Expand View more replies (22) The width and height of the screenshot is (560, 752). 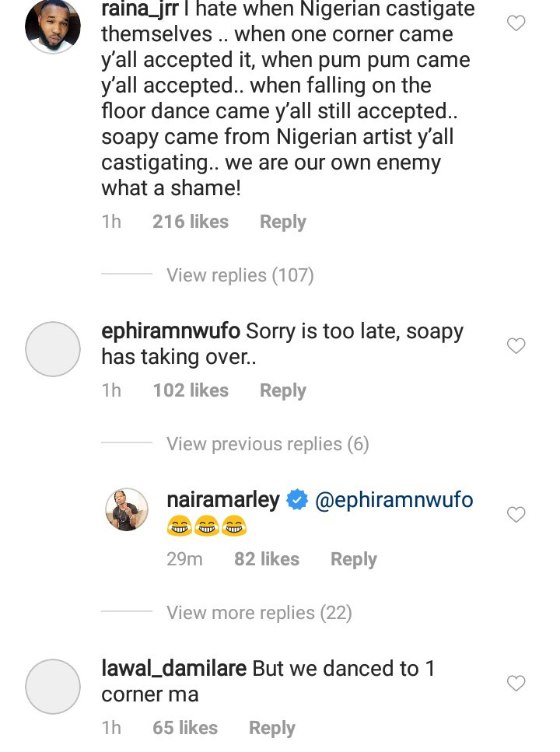pyautogui.click(x=259, y=613)
